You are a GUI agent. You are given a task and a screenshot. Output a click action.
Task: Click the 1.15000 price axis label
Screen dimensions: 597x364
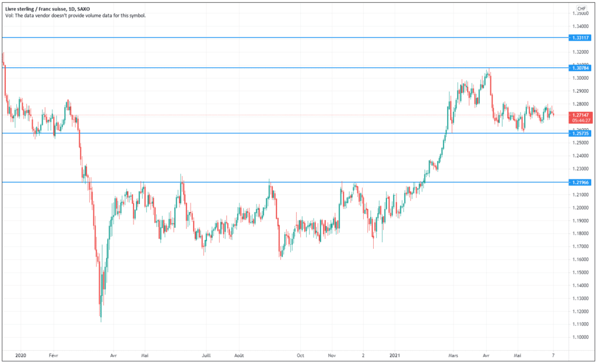(581, 273)
